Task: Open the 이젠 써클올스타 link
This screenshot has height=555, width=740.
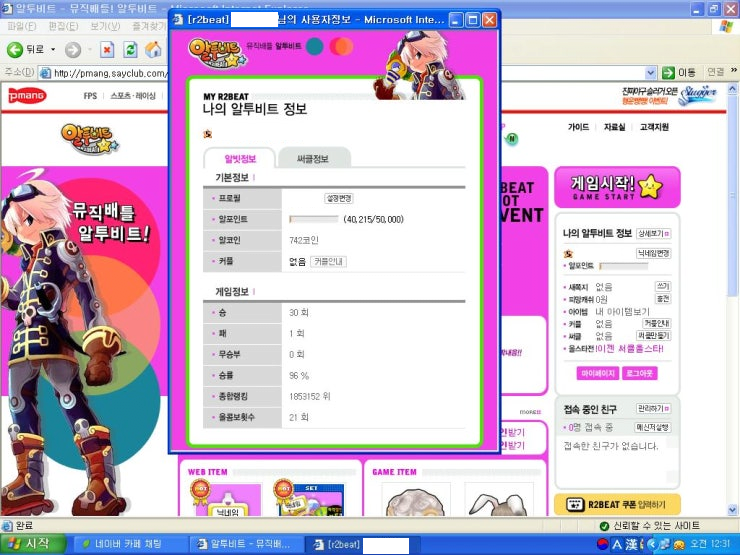Action: pyautogui.click(x=630, y=348)
